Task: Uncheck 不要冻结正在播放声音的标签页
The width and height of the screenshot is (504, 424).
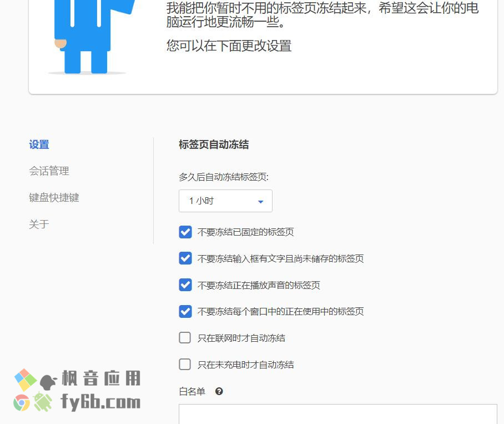Action: pyautogui.click(x=185, y=285)
